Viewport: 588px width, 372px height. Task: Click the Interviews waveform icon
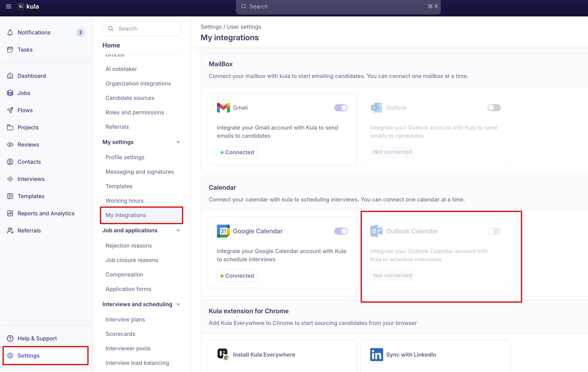(x=10, y=179)
